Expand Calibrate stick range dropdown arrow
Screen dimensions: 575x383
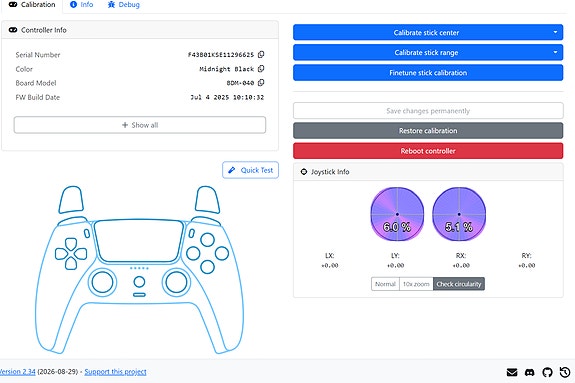click(x=555, y=52)
